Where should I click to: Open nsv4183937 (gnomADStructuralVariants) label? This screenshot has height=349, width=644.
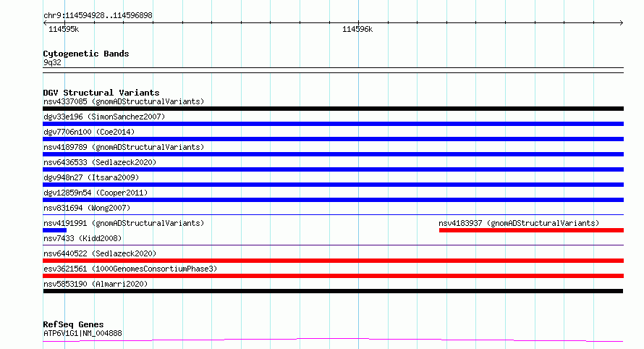click(x=519, y=223)
